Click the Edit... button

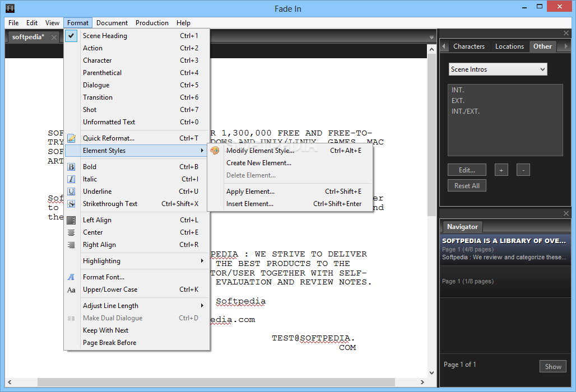point(467,170)
